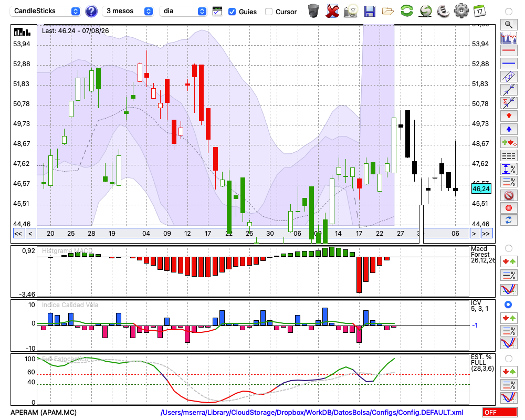This screenshot has width=525, height=420.
Task: Click the date axis scrollbar
Action: click(253, 234)
